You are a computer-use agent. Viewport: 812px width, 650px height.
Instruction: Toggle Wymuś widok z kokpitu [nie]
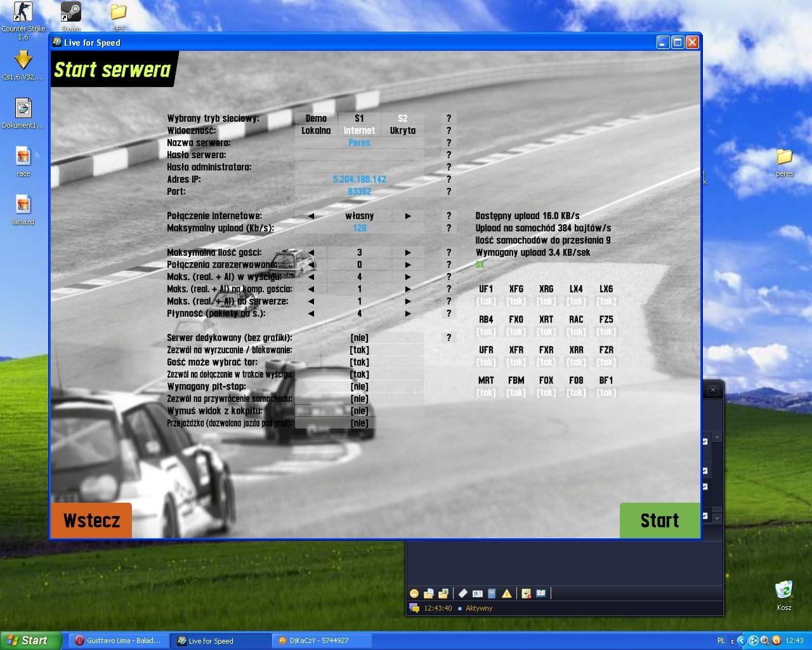pos(359,411)
